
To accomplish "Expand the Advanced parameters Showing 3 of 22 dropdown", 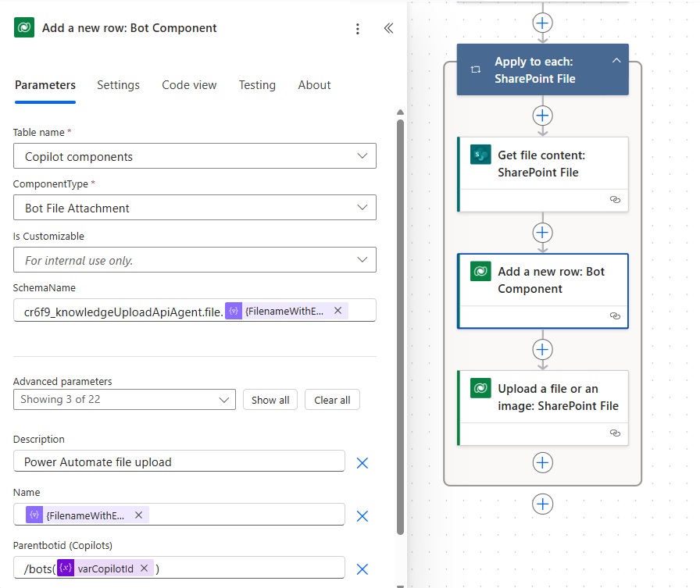I will [x=124, y=399].
